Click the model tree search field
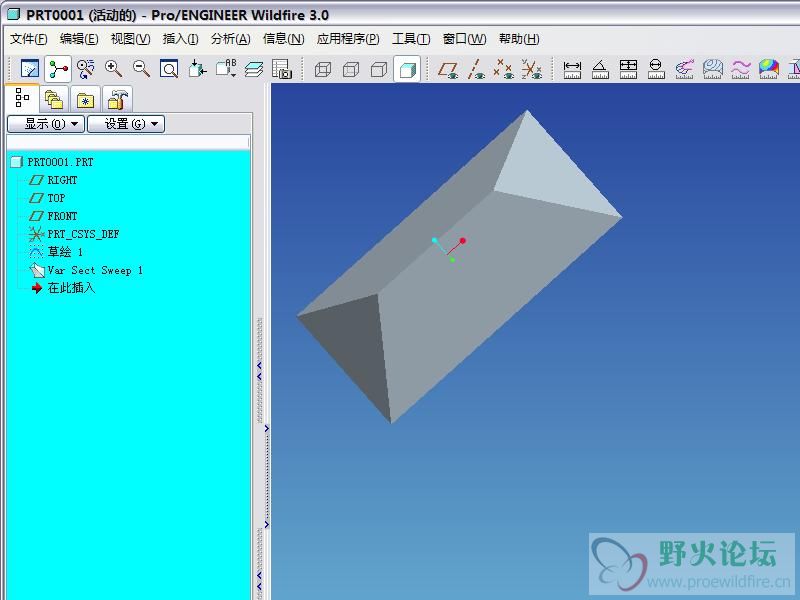The image size is (800, 600). (x=128, y=142)
